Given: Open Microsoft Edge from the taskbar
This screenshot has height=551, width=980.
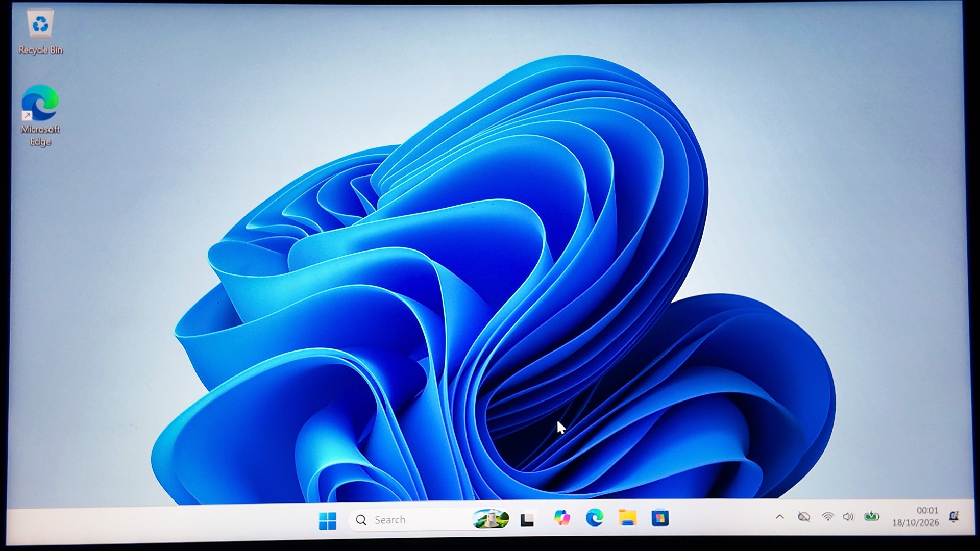Looking at the screenshot, I should (595, 518).
